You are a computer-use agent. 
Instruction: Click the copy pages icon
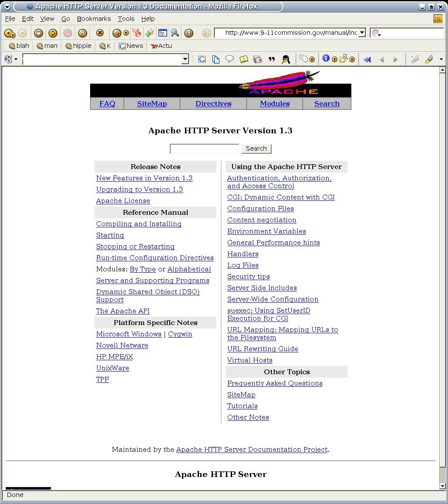click(x=216, y=59)
